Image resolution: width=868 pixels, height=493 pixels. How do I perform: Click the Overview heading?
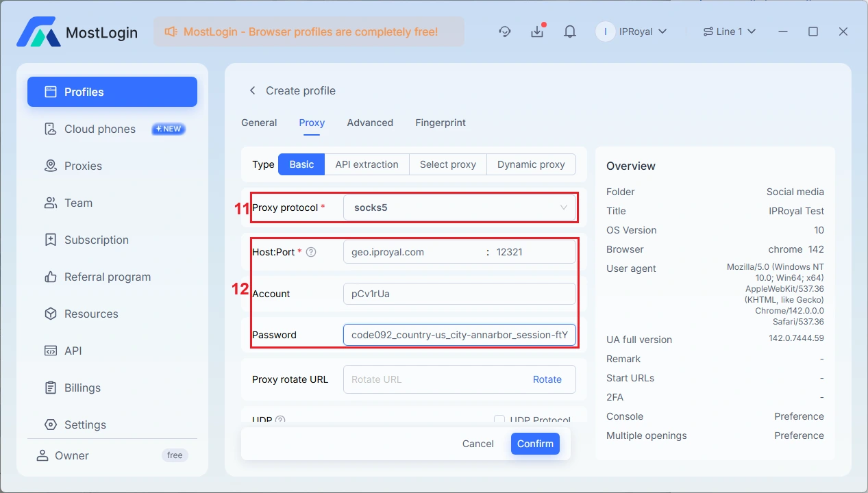click(631, 166)
